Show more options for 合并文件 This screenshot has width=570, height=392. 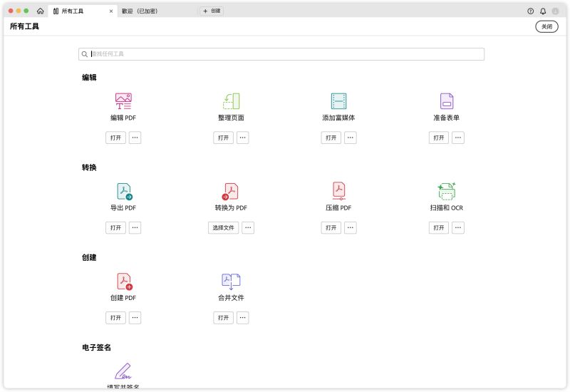[243, 318]
